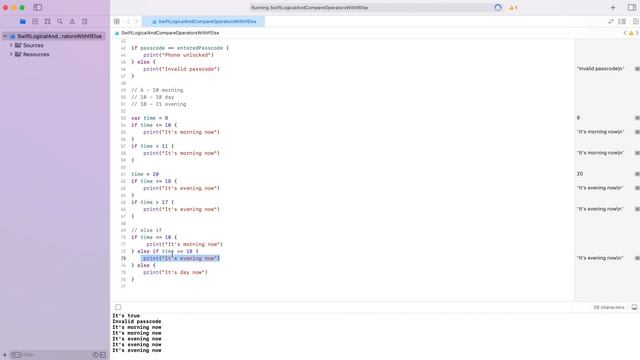Expand the Resources folder

coord(11,54)
